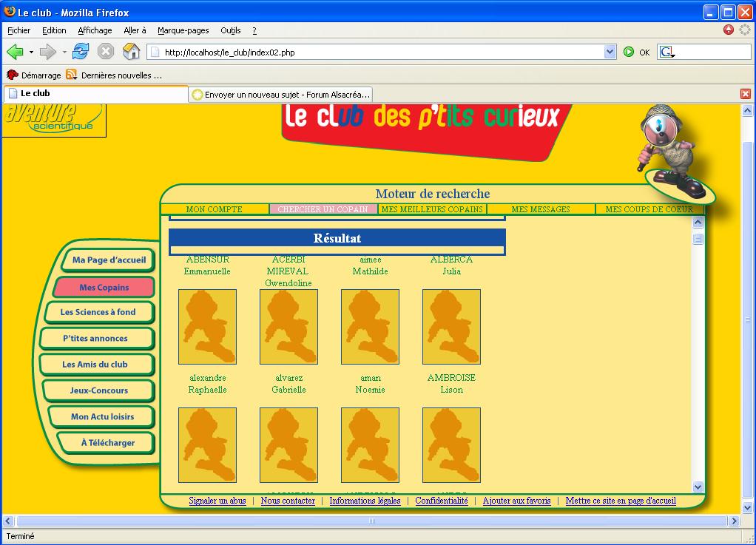Open the back button history dropdown
This screenshot has width=756, height=545.
coord(31,53)
